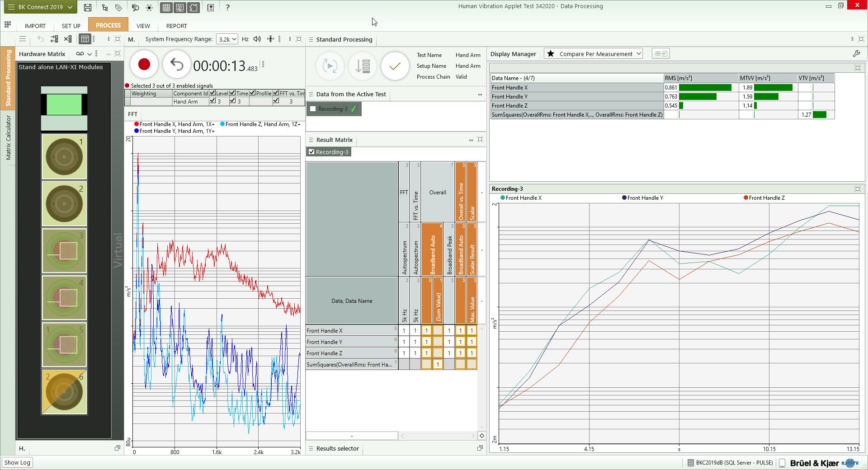Open the SET UP tab
The image size is (868, 470).
pos(71,26)
